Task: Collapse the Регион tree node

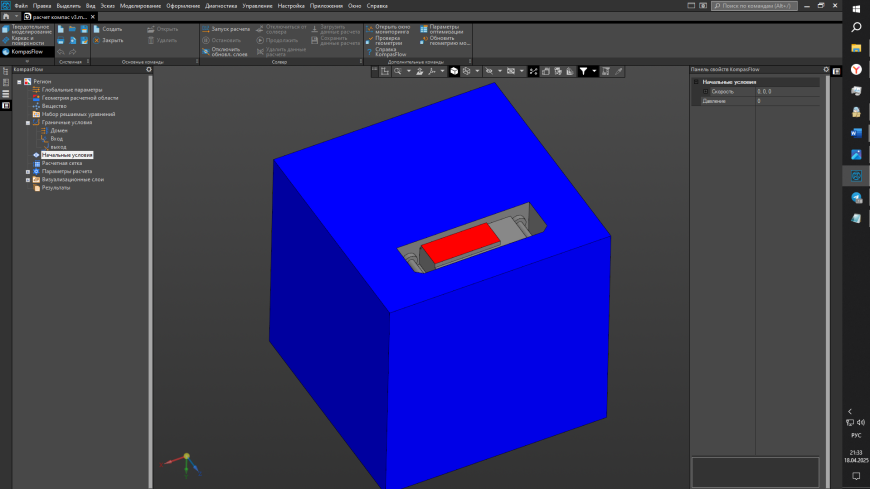Action: pyautogui.click(x=19, y=82)
